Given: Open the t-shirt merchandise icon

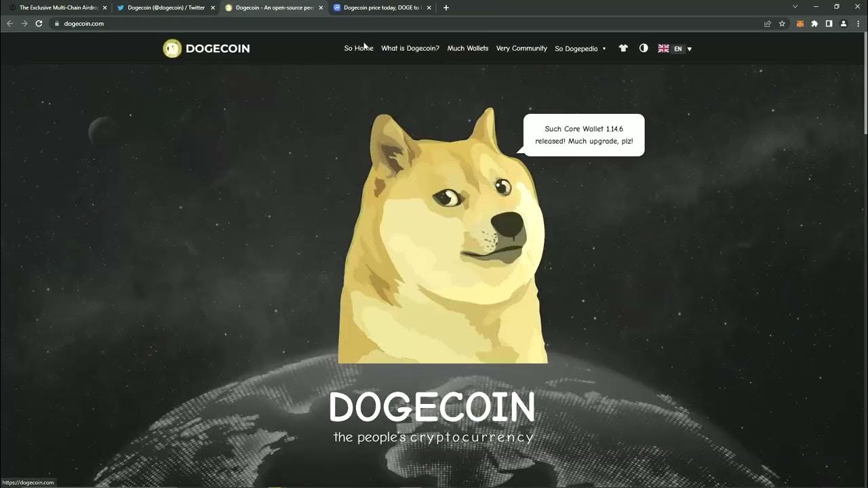Looking at the screenshot, I should (623, 48).
